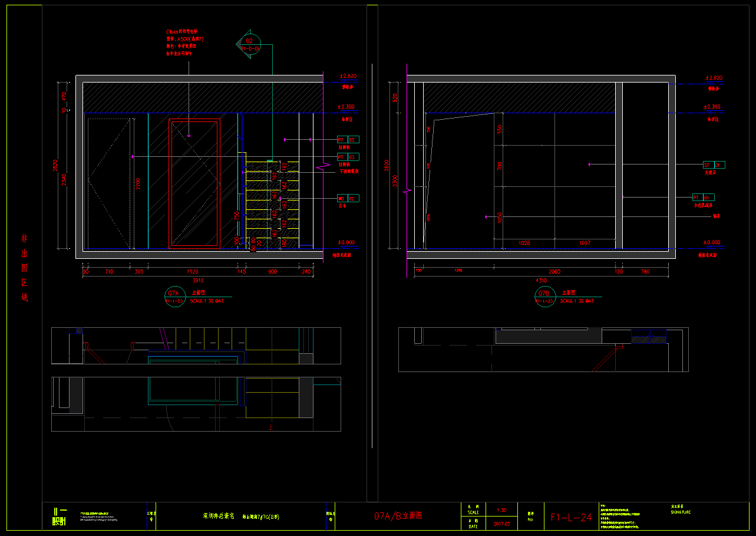Select the ±0.000 level marker in 07A
This screenshot has width=756, height=536.
click(x=348, y=242)
